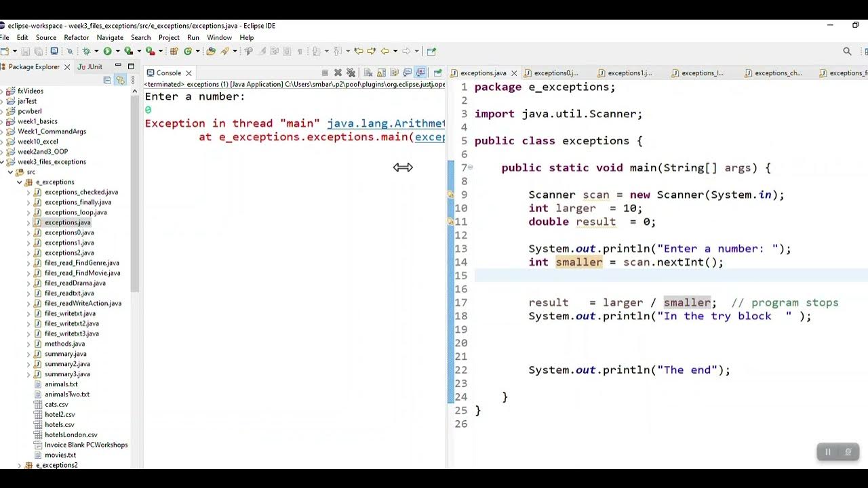Click the Previous Edit Location arrow
This screenshot has width=868, height=488.
358,51
